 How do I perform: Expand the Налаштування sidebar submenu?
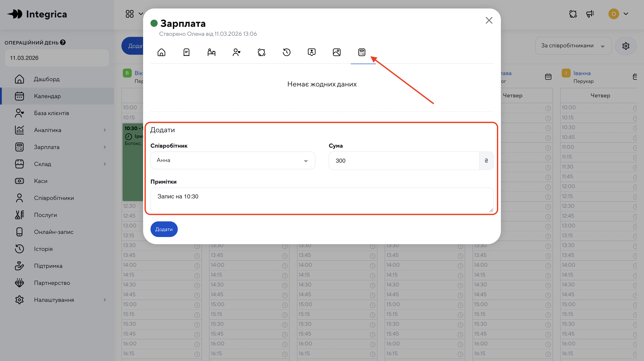(104, 300)
